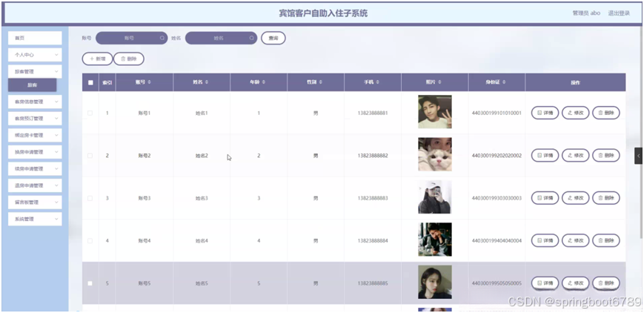644x313 pixels.
Task: Open 详情 for row 账号4
Action: pyautogui.click(x=545, y=240)
